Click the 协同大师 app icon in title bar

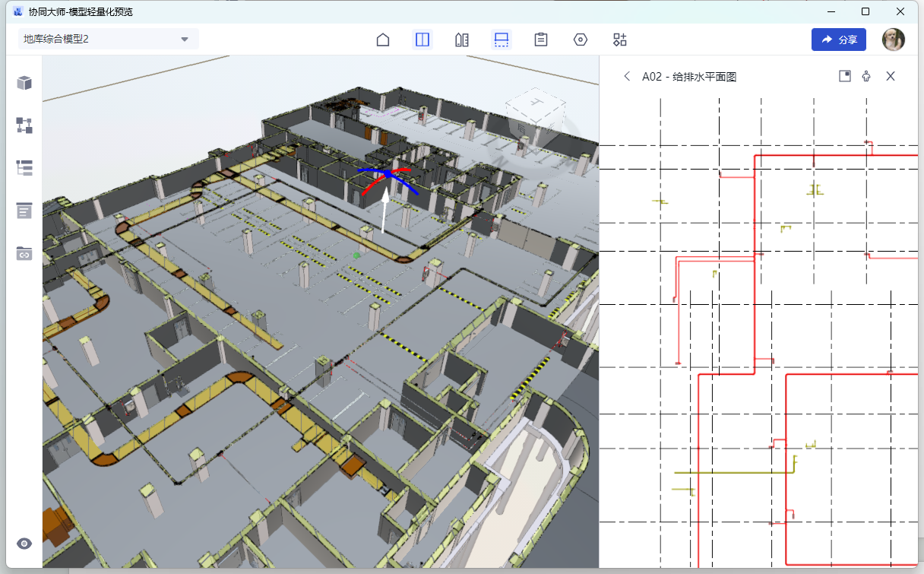(18, 11)
